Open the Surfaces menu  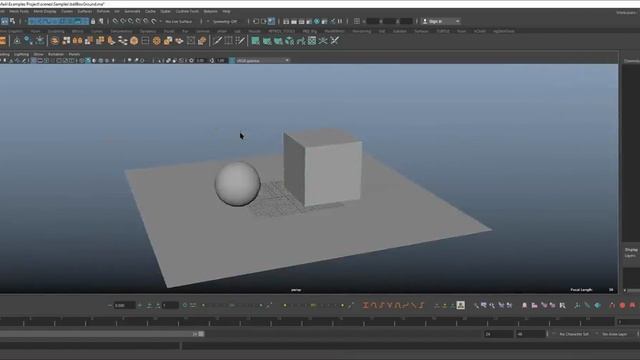click(x=85, y=11)
